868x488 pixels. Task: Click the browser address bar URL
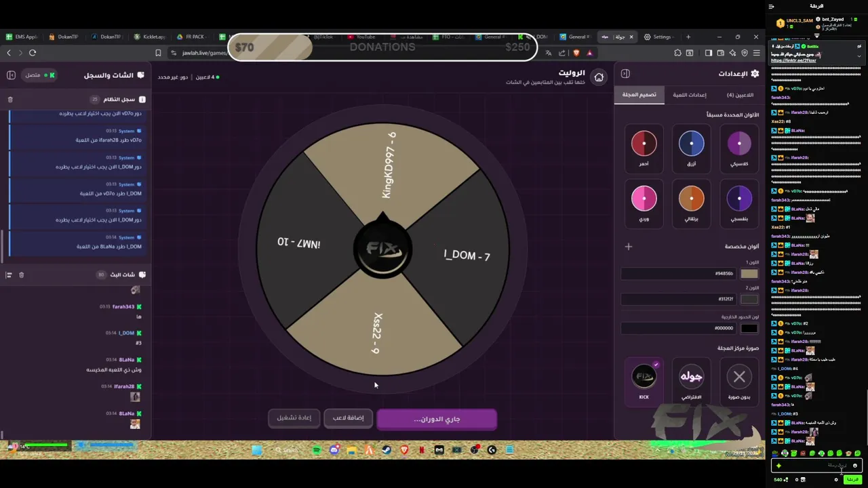(204, 53)
